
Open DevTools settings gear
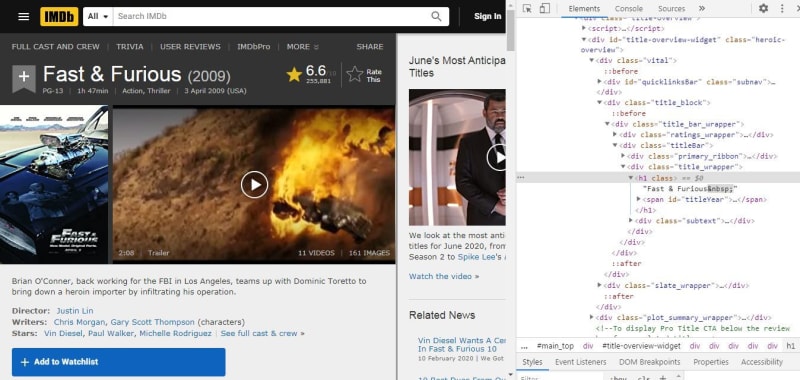click(x=763, y=8)
